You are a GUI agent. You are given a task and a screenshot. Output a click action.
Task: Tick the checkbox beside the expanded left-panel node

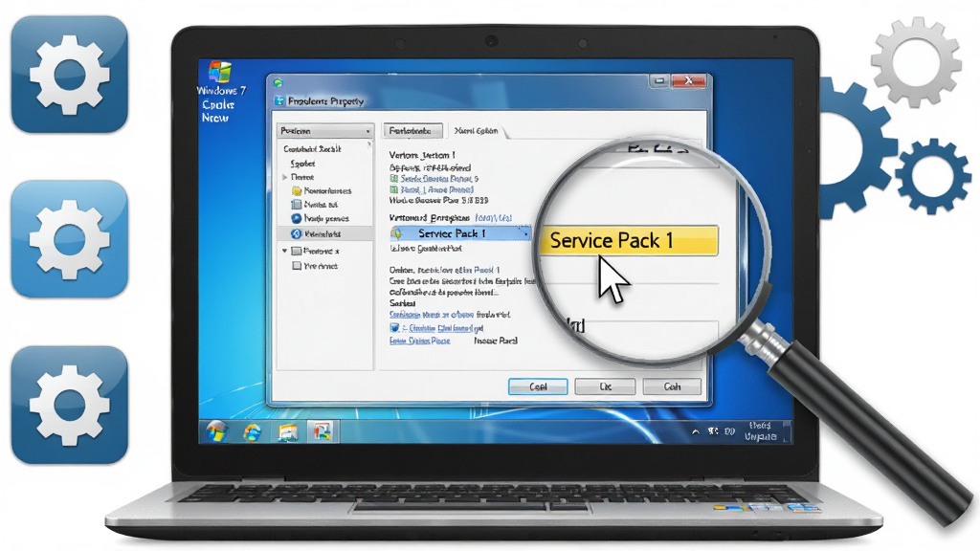point(297,252)
